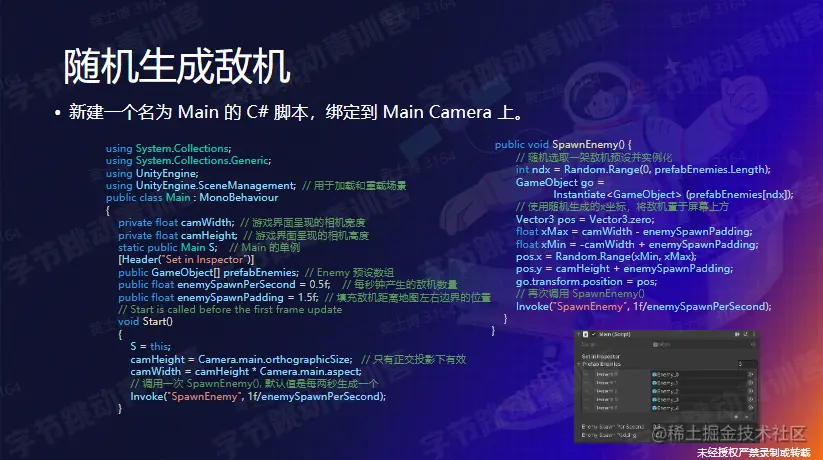Click the Script object field showing Main
823x460 pixels.
(702, 344)
